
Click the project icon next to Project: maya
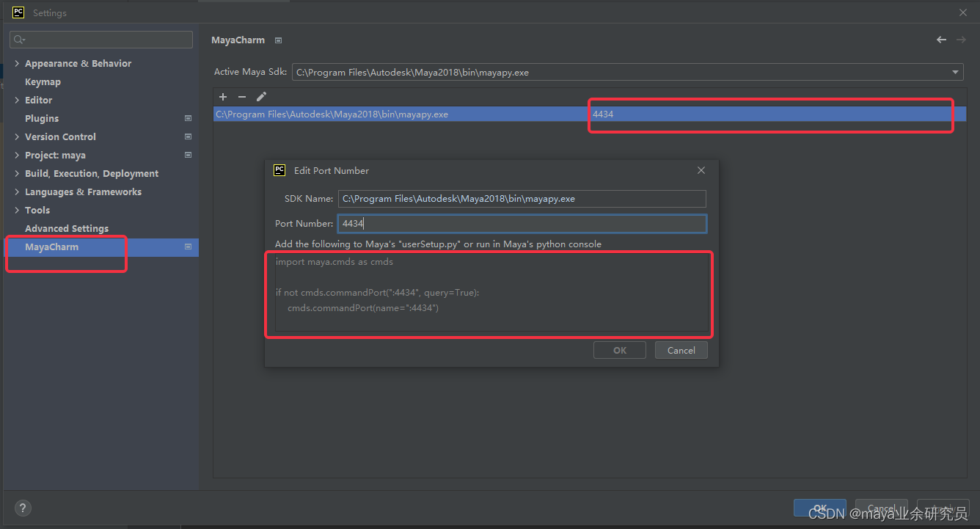click(x=188, y=155)
